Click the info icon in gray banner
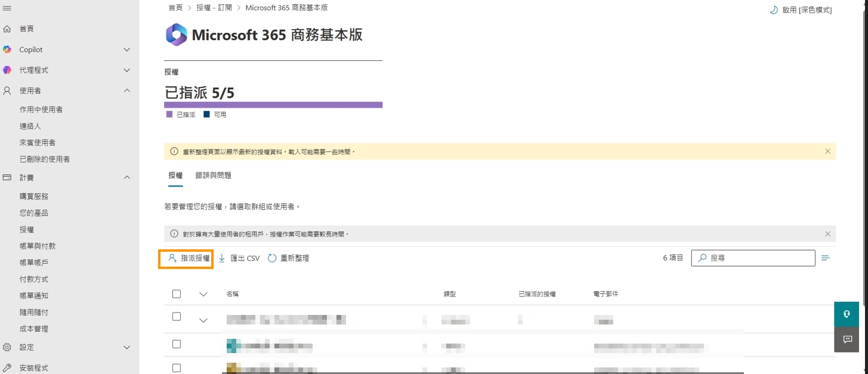This screenshot has width=868, height=374. pos(174,234)
